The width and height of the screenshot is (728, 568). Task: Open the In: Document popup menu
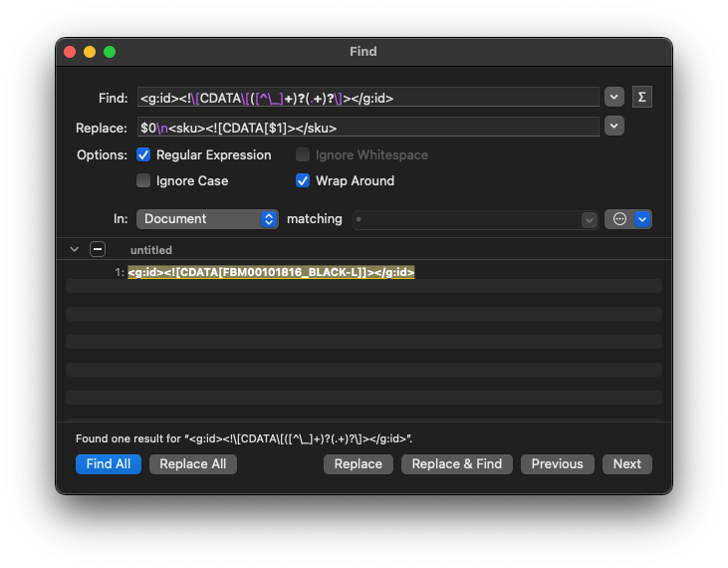(x=207, y=219)
